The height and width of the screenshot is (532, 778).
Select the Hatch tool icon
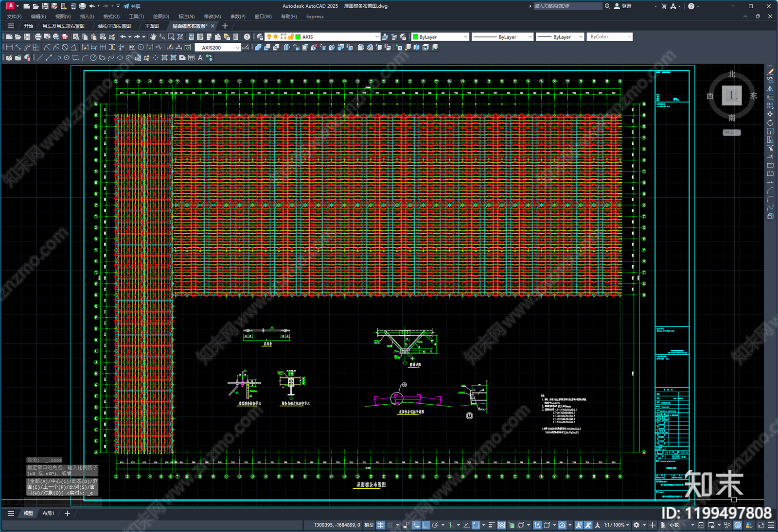[x=164, y=57]
